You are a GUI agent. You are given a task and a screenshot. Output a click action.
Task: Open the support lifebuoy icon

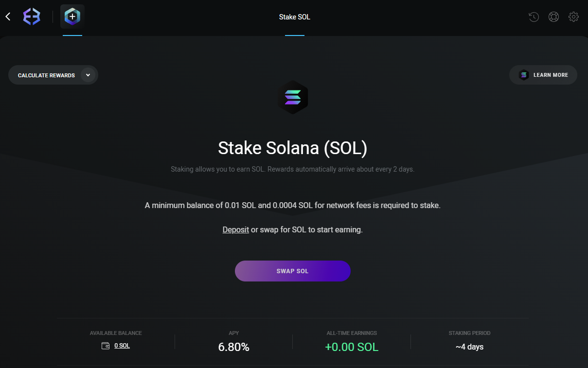click(553, 17)
